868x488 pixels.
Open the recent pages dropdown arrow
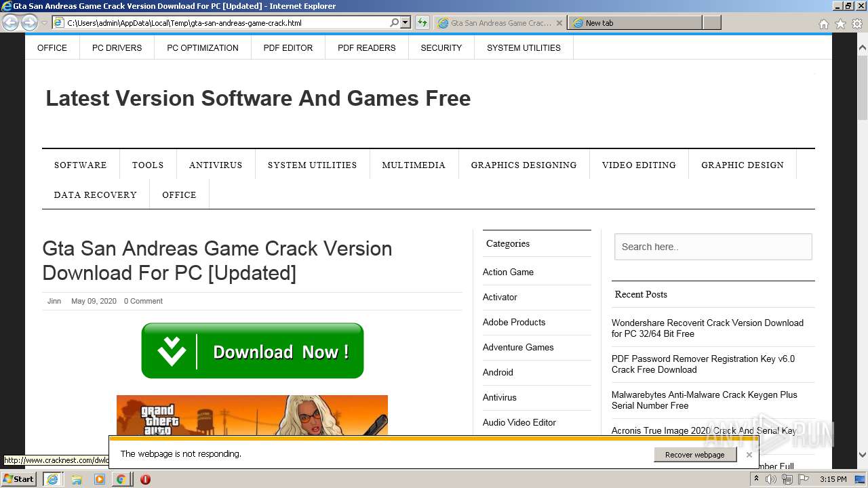[x=44, y=23]
